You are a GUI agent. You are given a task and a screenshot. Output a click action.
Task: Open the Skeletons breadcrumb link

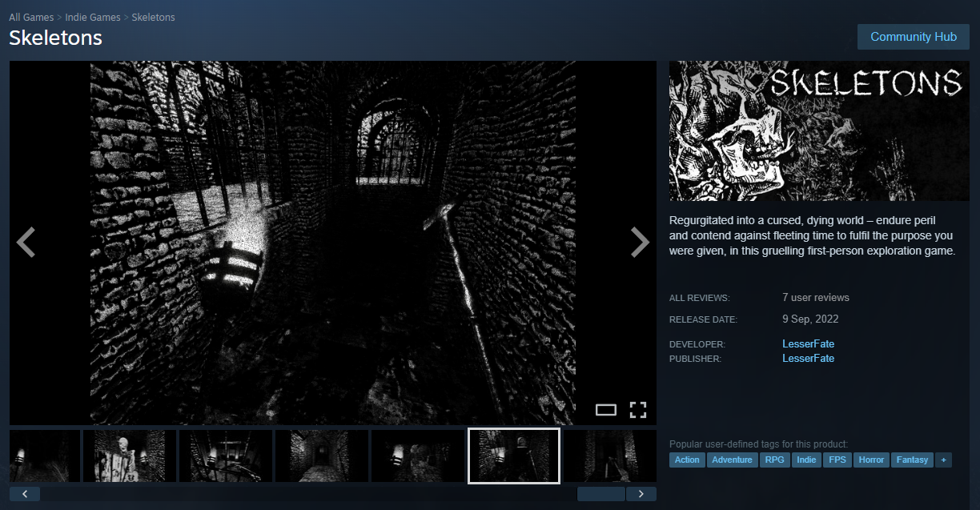point(153,17)
